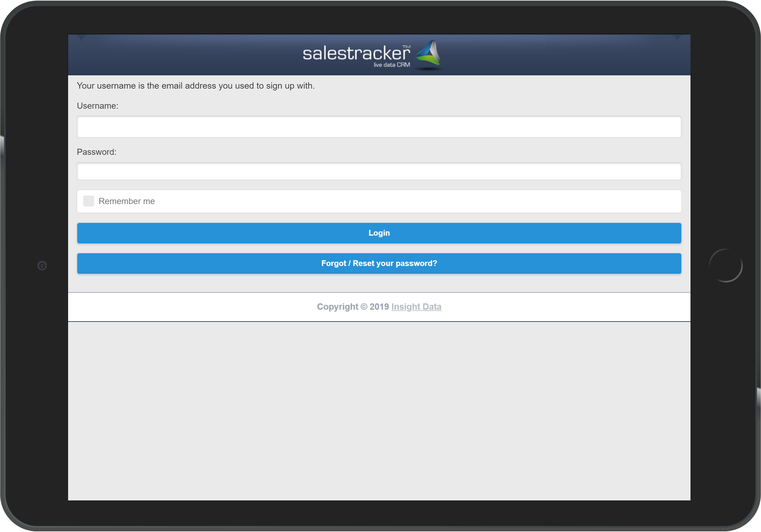
Task: Click the TM mark on the logo
Action: (407, 46)
